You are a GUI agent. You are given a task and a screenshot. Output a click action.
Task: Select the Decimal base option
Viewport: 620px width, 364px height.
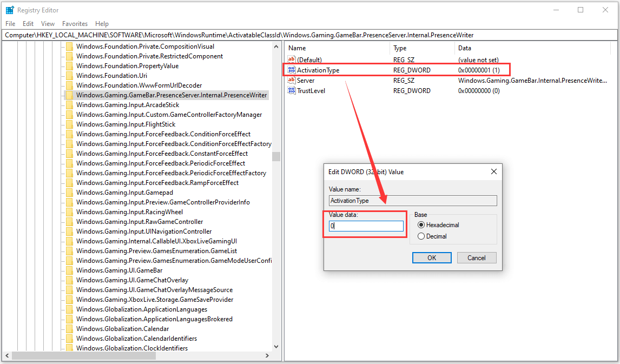coord(421,236)
